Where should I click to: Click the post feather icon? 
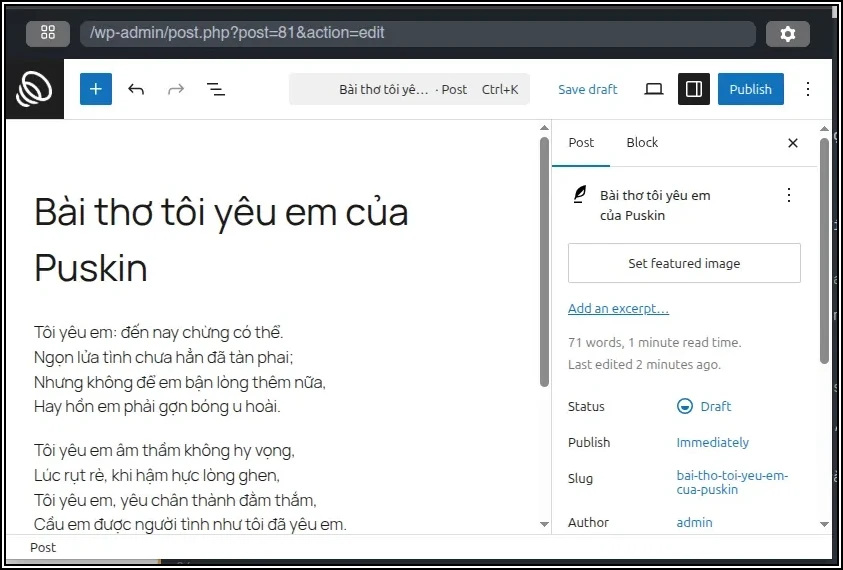(x=579, y=195)
